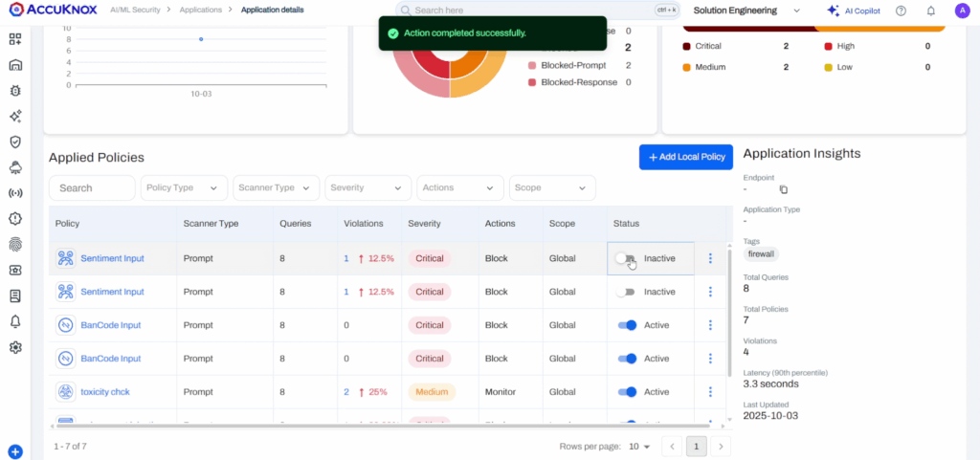Go to Applications breadcrumb
The image size is (980, 460).
pyautogui.click(x=201, y=10)
